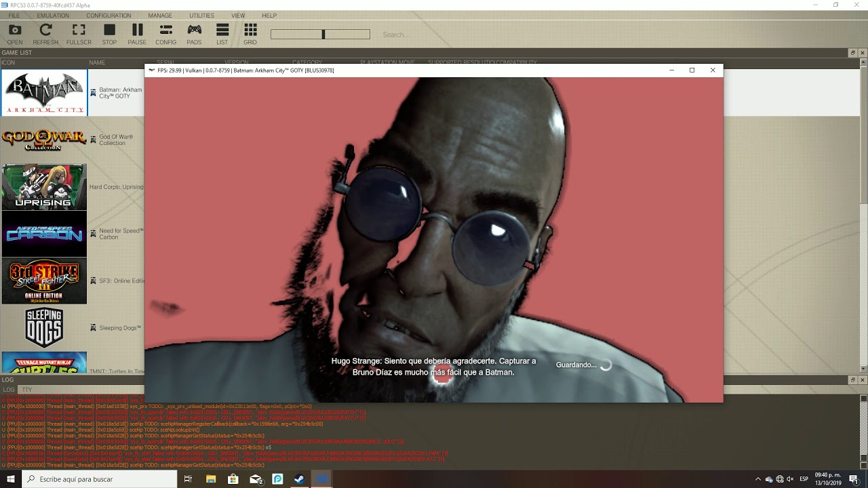Open the Help menu

(x=269, y=16)
